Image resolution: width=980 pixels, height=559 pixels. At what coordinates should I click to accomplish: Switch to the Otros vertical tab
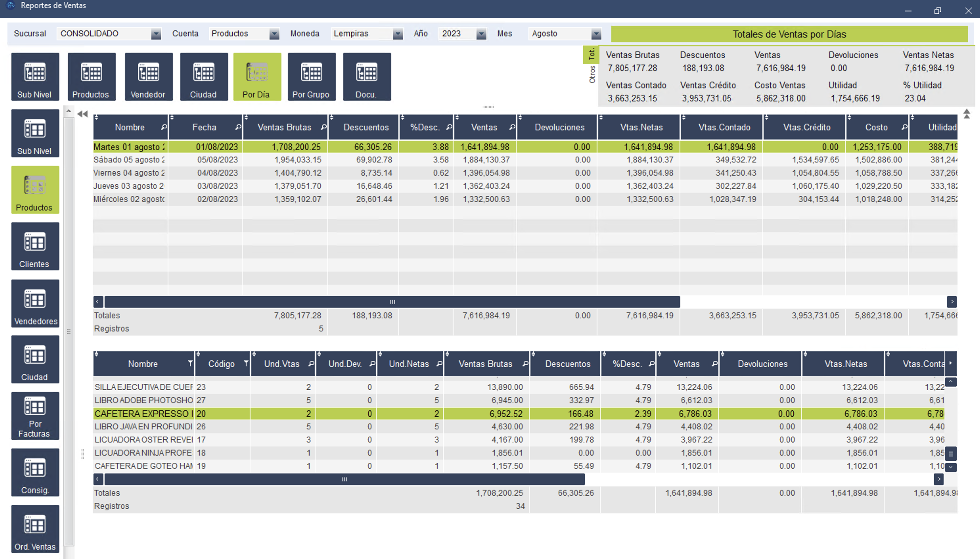(x=592, y=74)
